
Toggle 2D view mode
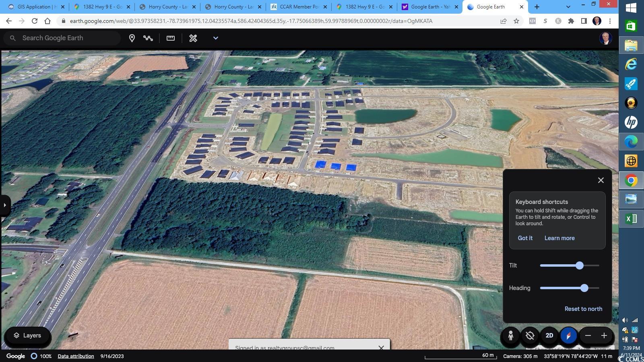(549, 335)
